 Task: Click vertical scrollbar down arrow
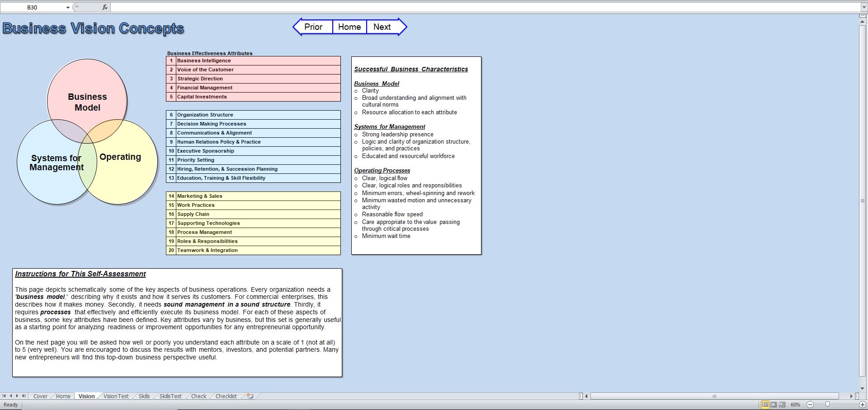(x=863, y=388)
